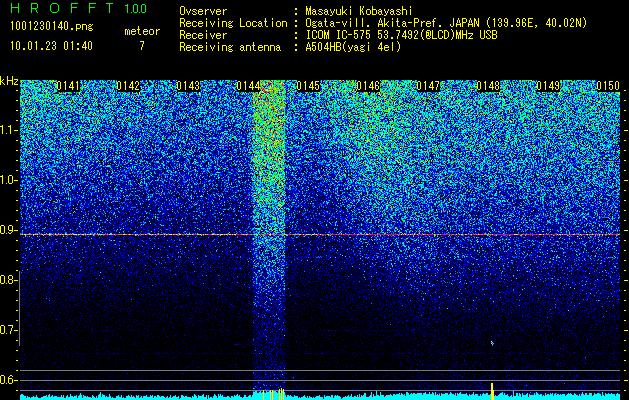Image resolution: width=629 pixels, height=400 pixels.
Task: Click the 0141 time marker
Action: click(x=68, y=86)
